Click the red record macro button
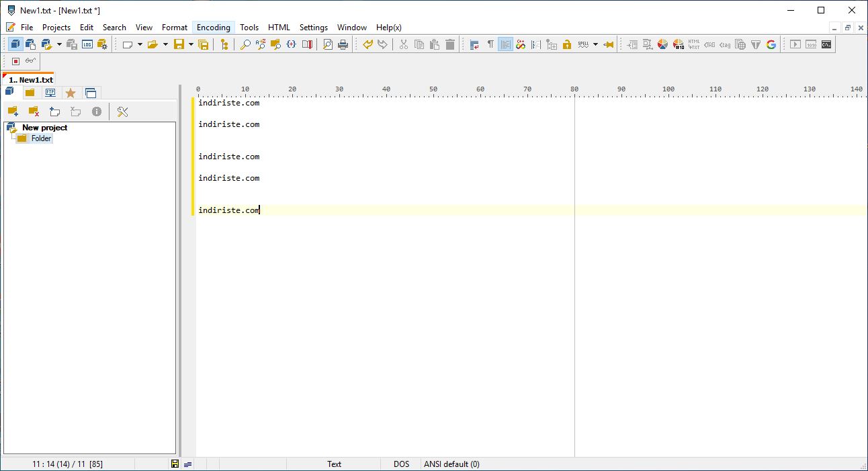868x471 pixels. click(x=15, y=61)
